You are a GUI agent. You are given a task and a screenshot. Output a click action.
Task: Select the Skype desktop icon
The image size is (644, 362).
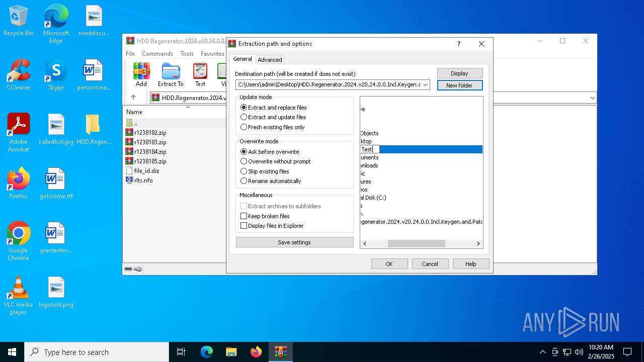(56, 75)
